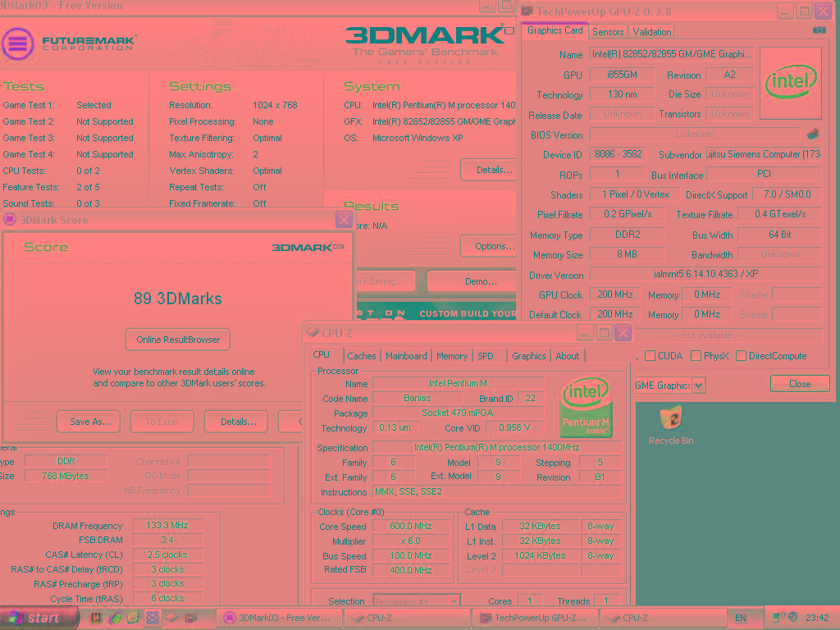Click the last CPU-Z taskbar button
Image resolution: width=840 pixels, height=630 pixels.
pyautogui.click(x=663, y=618)
